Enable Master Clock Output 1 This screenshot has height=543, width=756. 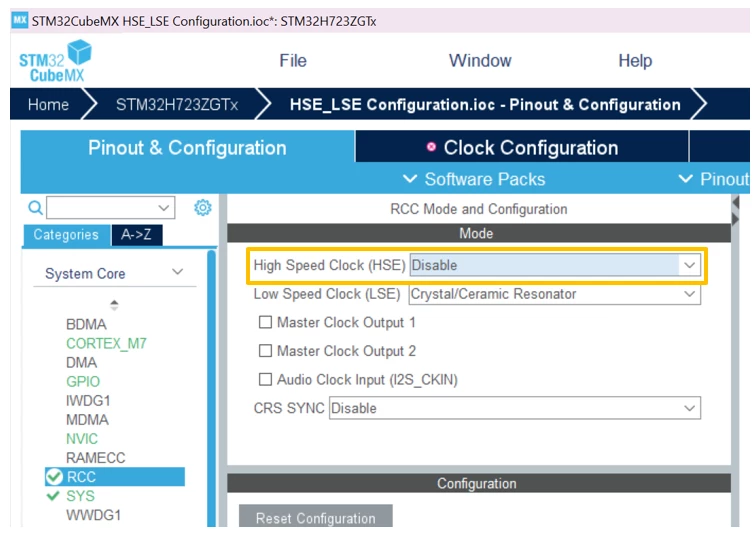click(x=265, y=322)
